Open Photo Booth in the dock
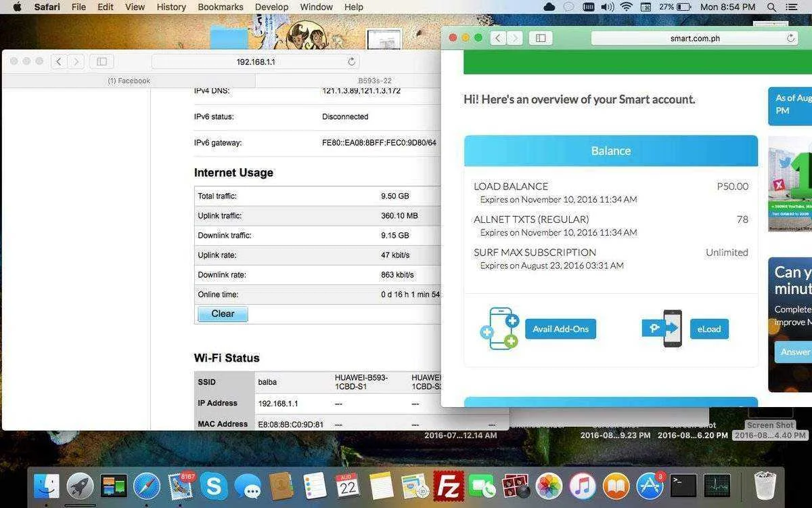This screenshot has width=812, height=508. [x=515, y=486]
